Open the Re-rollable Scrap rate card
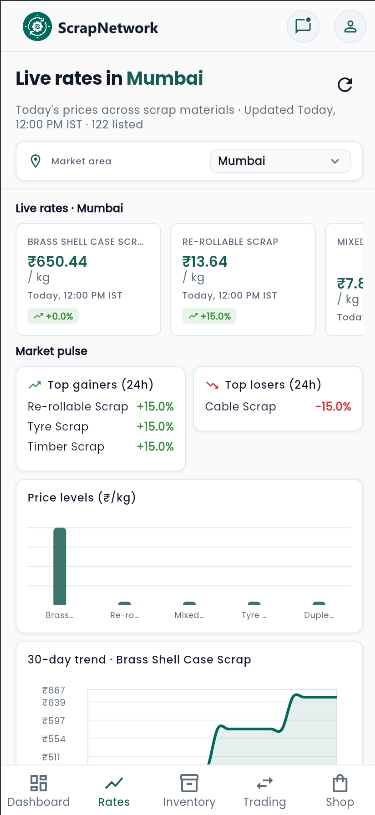Screen dimensions: 375x815 point(243,280)
